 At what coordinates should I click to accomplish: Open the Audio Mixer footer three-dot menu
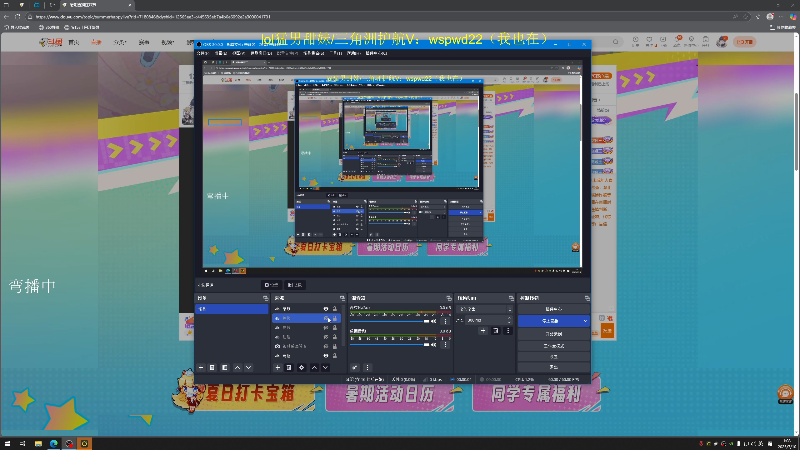click(367, 367)
